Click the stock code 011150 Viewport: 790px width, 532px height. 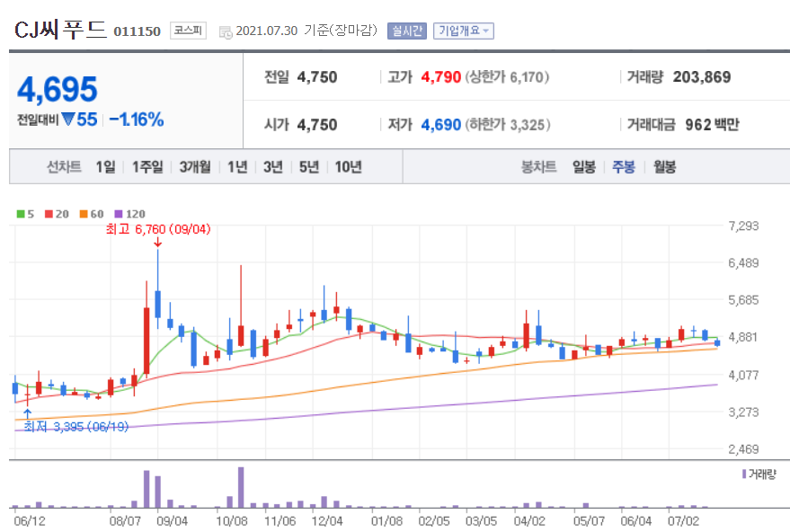[137, 31]
